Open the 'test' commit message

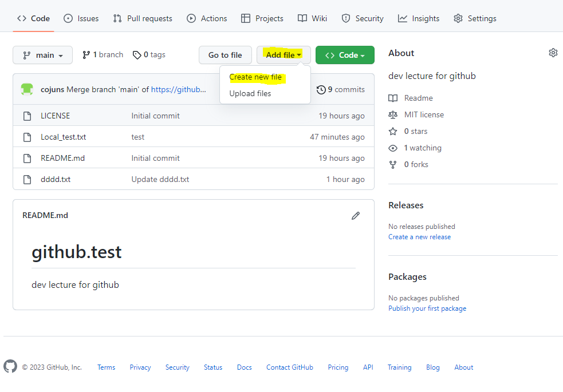138,137
